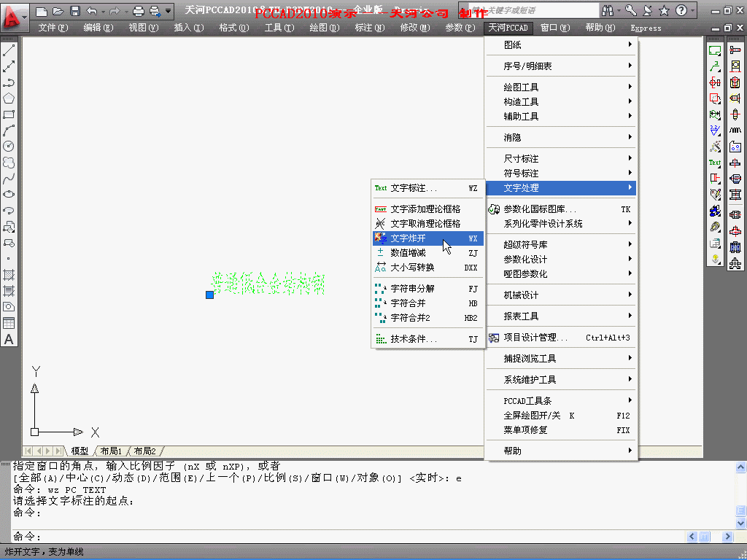Toggle 全屏绘图开/关 menu entry
The height and width of the screenshot is (560, 747).
[561, 416]
